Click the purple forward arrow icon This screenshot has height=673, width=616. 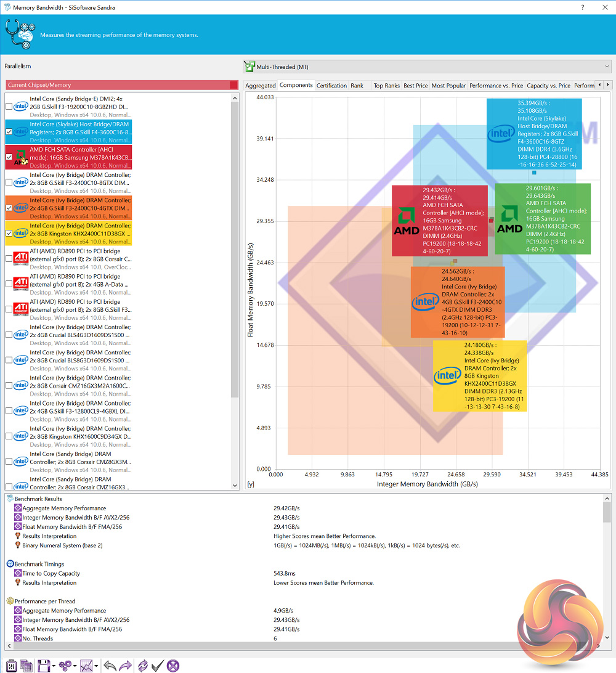click(125, 666)
